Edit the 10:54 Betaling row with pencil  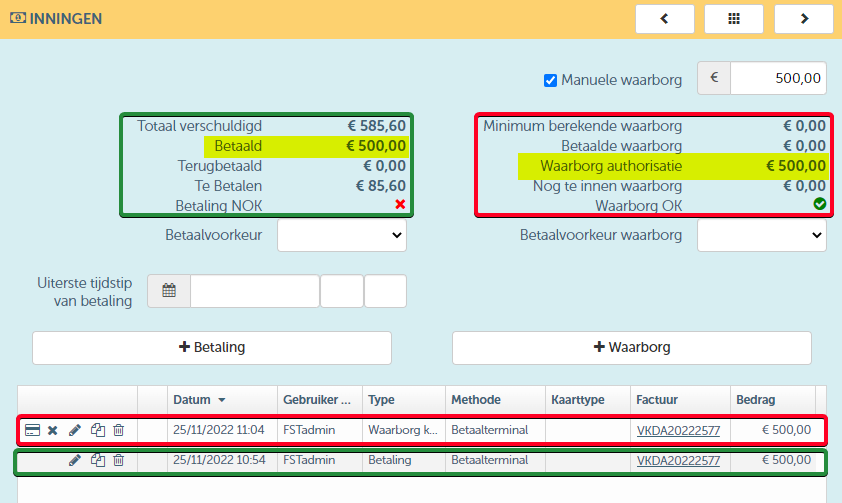tap(75, 460)
